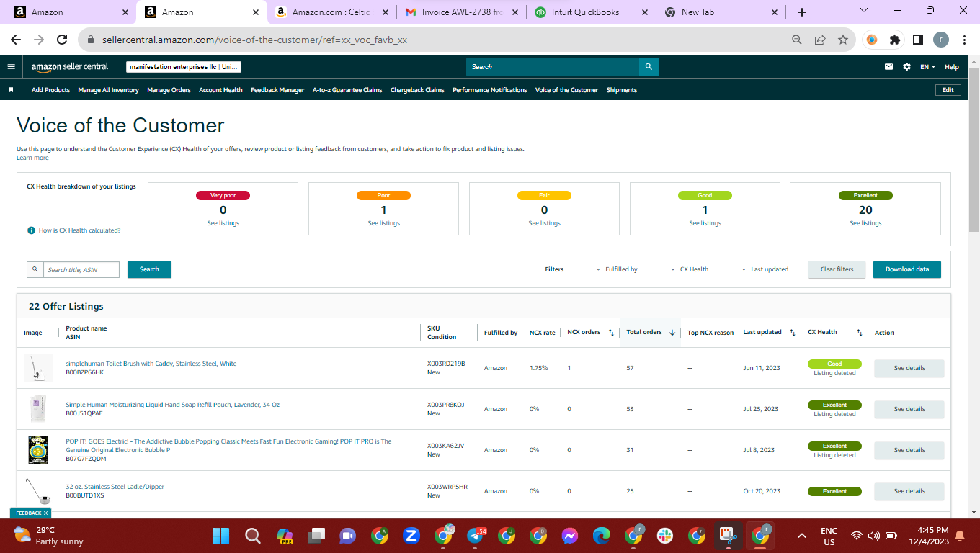This screenshot has height=553, width=980.
Task: Expand the Fulfilled by filter
Action: click(x=617, y=269)
